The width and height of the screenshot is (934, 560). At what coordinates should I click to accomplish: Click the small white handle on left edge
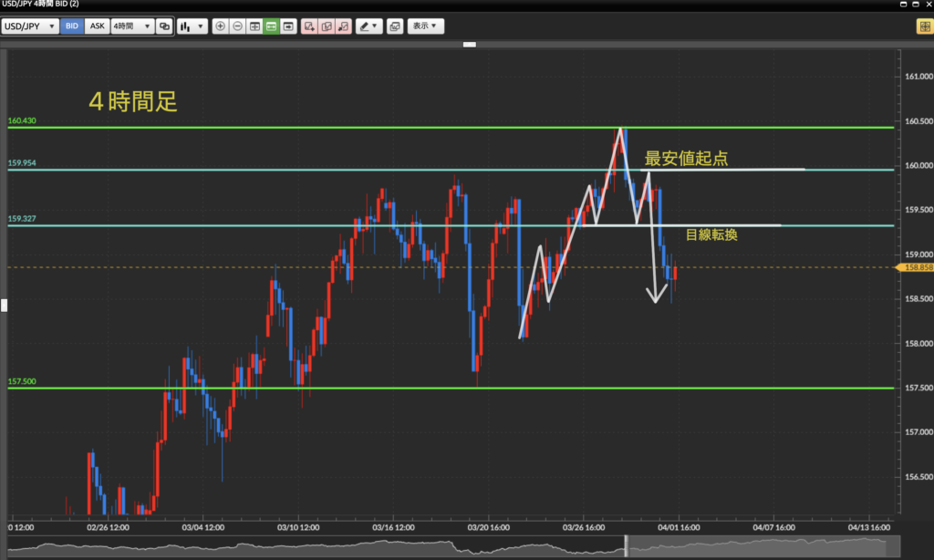[4, 306]
